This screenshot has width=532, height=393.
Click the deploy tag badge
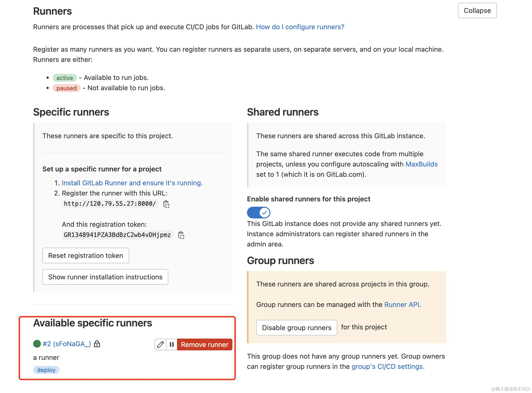pyautogui.click(x=46, y=370)
